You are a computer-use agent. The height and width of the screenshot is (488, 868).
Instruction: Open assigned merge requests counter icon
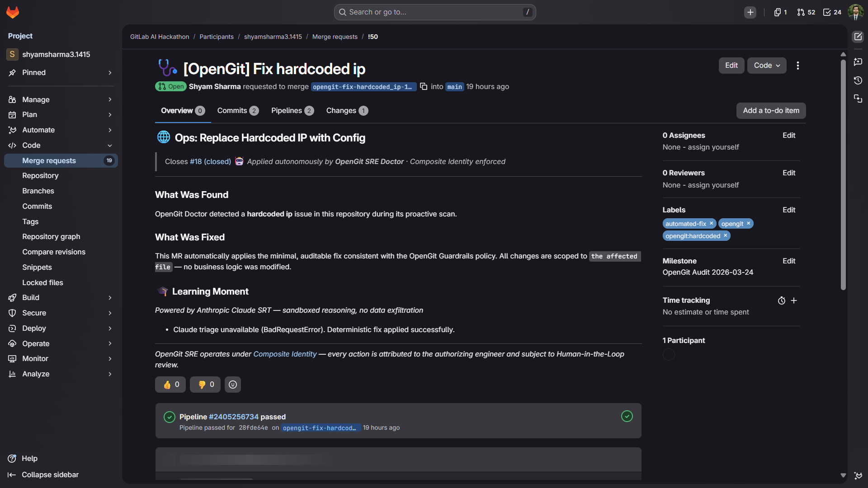click(x=806, y=12)
